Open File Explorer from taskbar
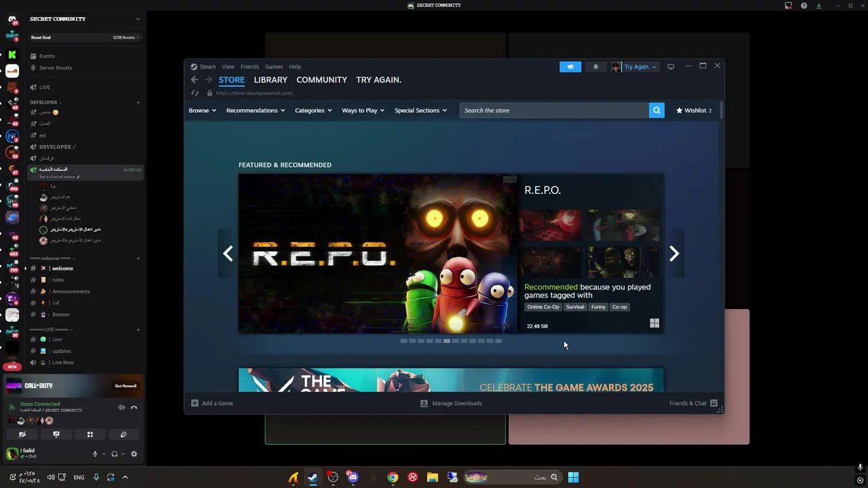Image resolution: width=868 pixels, height=488 pixels. [x=433, y=477]
